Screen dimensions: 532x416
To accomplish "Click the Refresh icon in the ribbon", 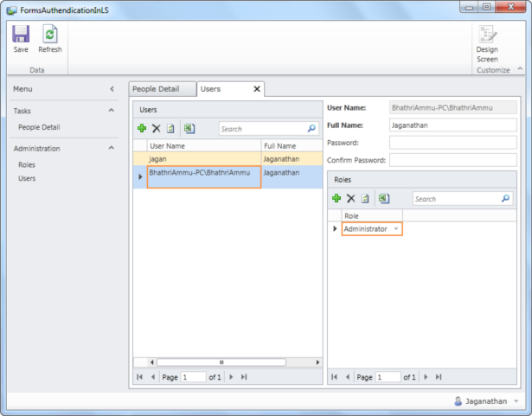I will tap(49, 34).
